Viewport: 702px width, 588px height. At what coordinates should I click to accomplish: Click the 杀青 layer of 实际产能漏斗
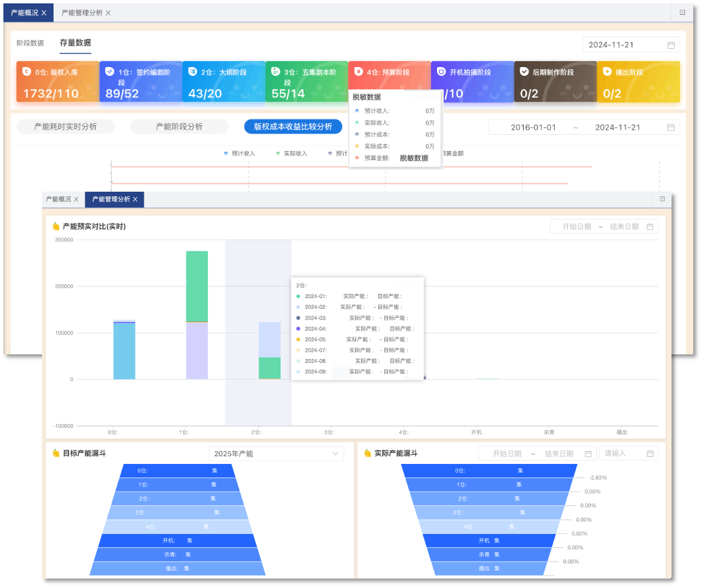[489, 554]
